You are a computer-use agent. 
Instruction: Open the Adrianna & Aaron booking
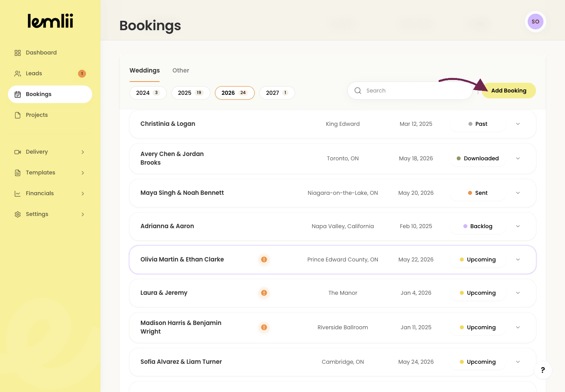333,226
